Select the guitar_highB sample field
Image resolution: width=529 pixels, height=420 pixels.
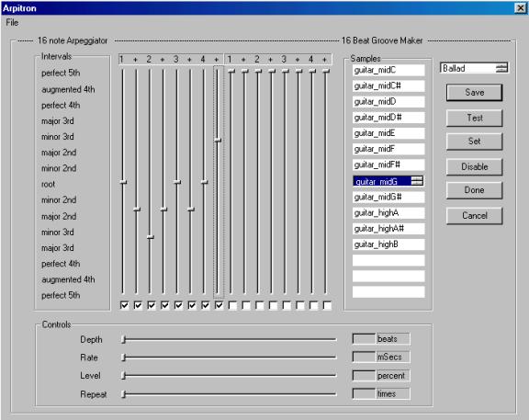point(388,244)
